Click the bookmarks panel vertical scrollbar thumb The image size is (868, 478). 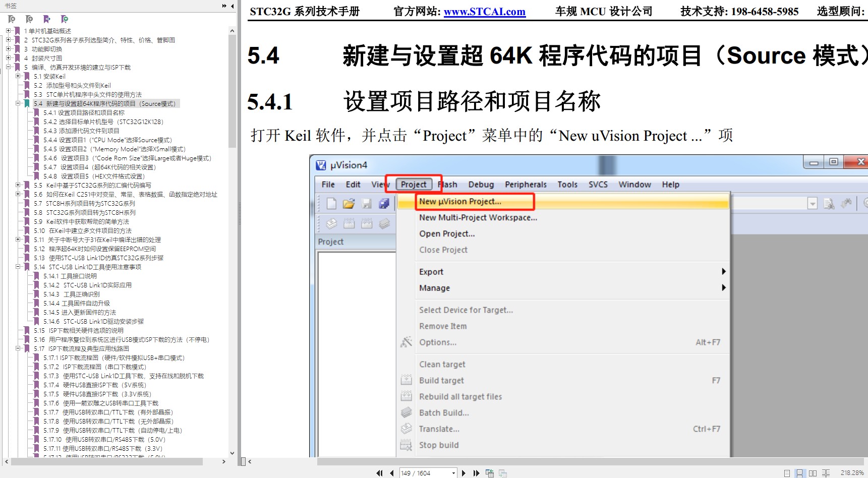tap(232, 91)
